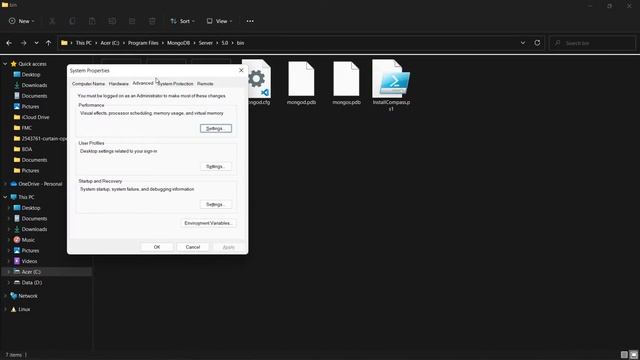This screenshot has width=640, height=360.
Task: Click the Share toolbar icon
Action: [x=132, y=21]
